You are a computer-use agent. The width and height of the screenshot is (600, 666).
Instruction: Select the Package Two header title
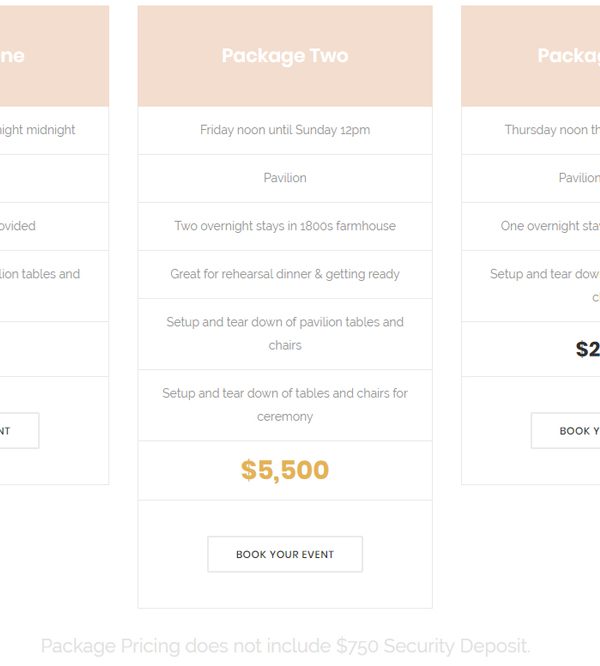coord(285,56)
